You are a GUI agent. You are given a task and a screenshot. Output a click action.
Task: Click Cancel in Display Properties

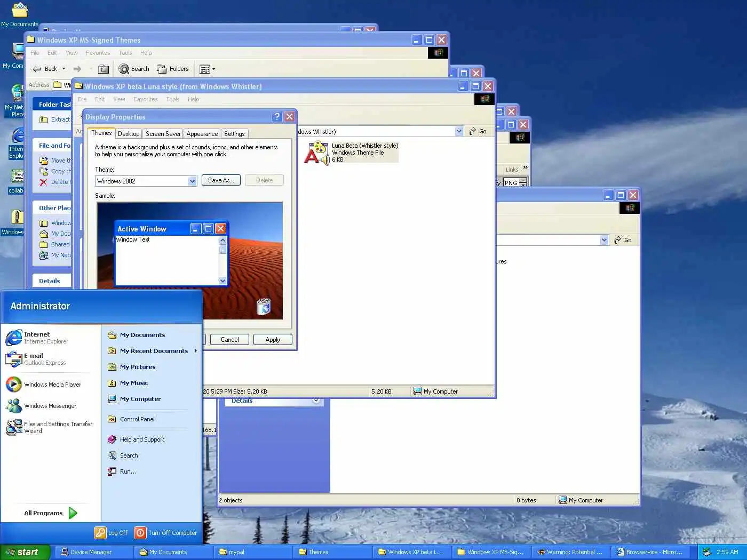click(230, 340)
